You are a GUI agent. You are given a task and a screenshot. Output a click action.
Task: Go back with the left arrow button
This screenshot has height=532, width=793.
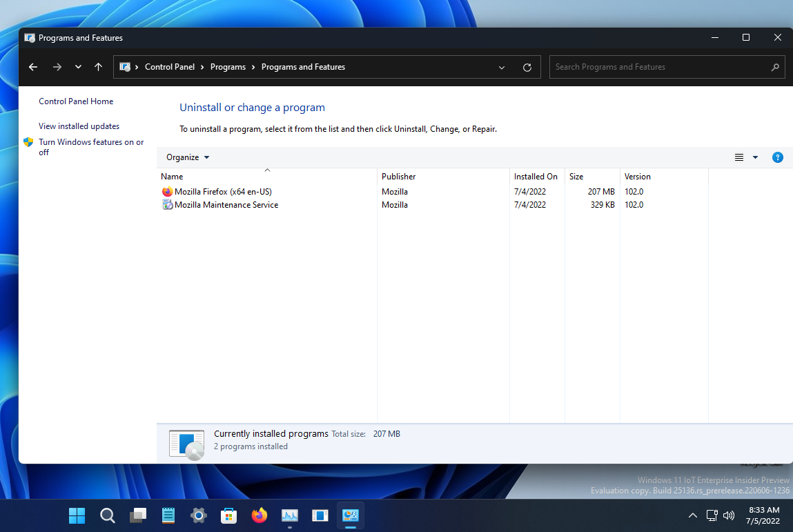[x=33, y=67]
